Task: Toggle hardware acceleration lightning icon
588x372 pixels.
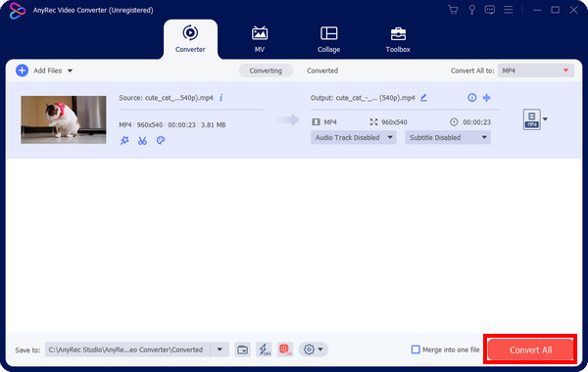Action: (265, 349)
